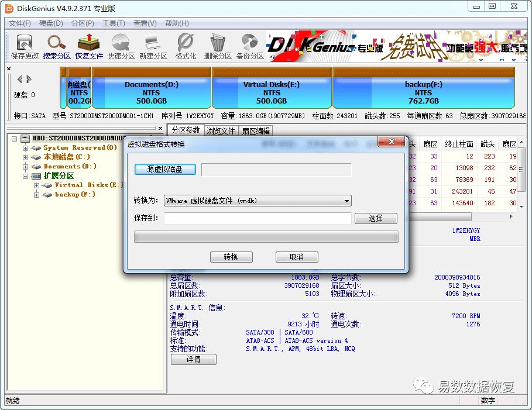Select backup(F:) in the tree
Image resolution: width=532 pixels, height=410 pixels.
click(75, 194)
